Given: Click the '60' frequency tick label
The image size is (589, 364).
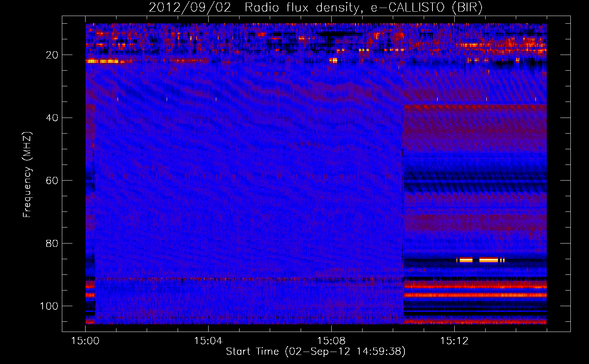Looking at the screenshot, I should point(52,181).
